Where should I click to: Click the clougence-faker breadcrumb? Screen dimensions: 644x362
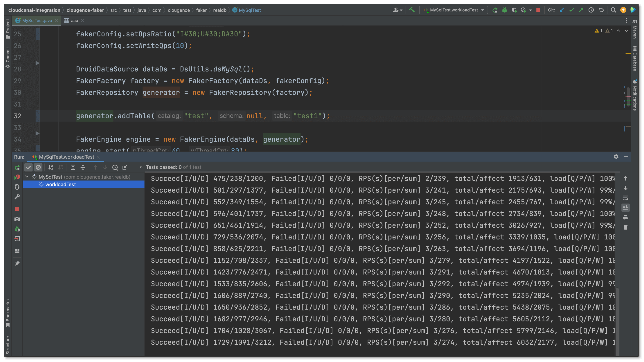tap(85, 10)
